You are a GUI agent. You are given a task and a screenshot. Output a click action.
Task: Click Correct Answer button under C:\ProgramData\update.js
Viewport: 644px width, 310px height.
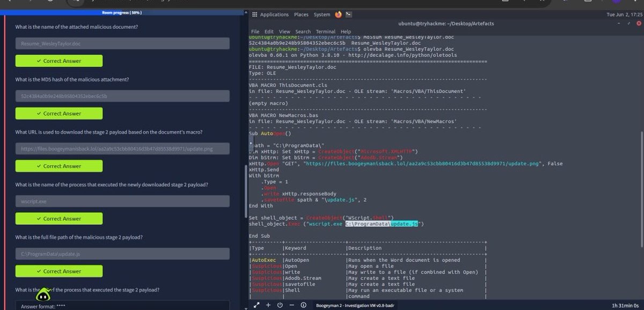(58, 271)
